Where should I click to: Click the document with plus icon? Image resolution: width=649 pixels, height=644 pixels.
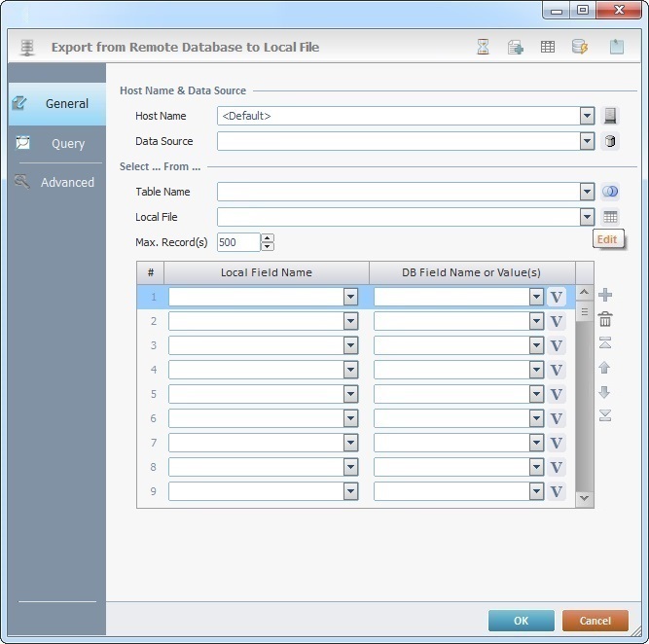pos(516,47)
